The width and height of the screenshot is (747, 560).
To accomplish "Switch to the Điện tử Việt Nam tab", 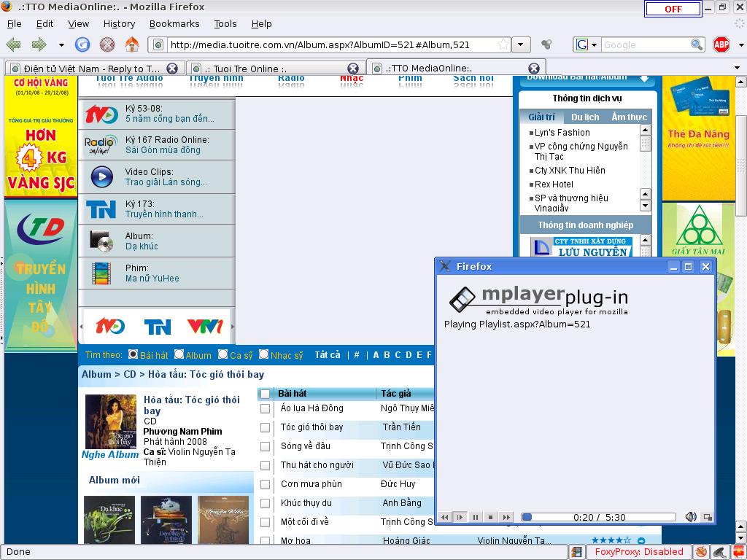I will 93,69.
